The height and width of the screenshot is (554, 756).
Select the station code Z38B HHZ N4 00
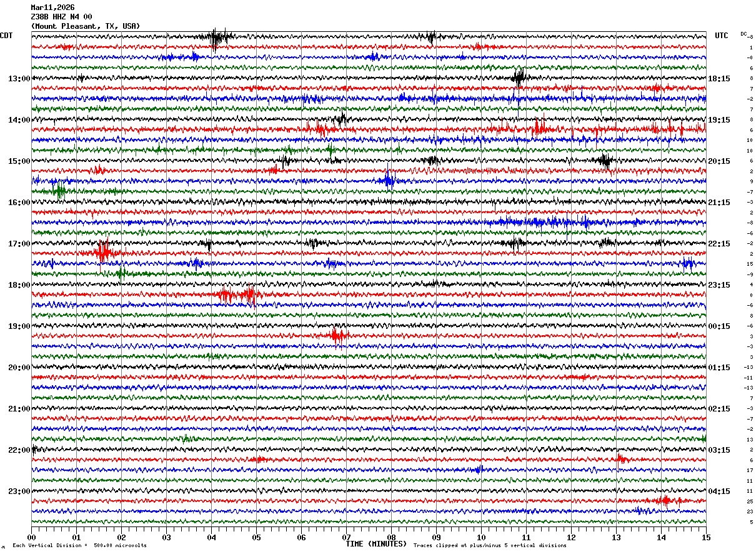pyautogui.click(x=61, y=17)
